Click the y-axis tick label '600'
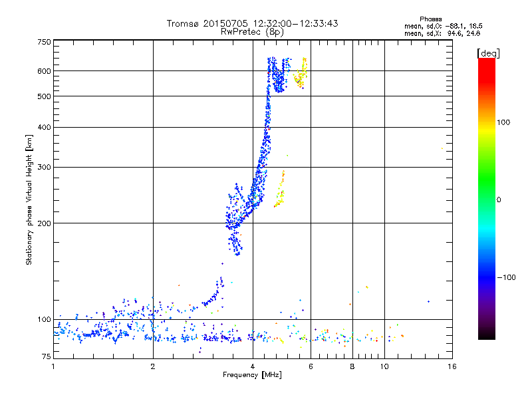This screenshot has height=399, width=532. (x=44, y=71)
